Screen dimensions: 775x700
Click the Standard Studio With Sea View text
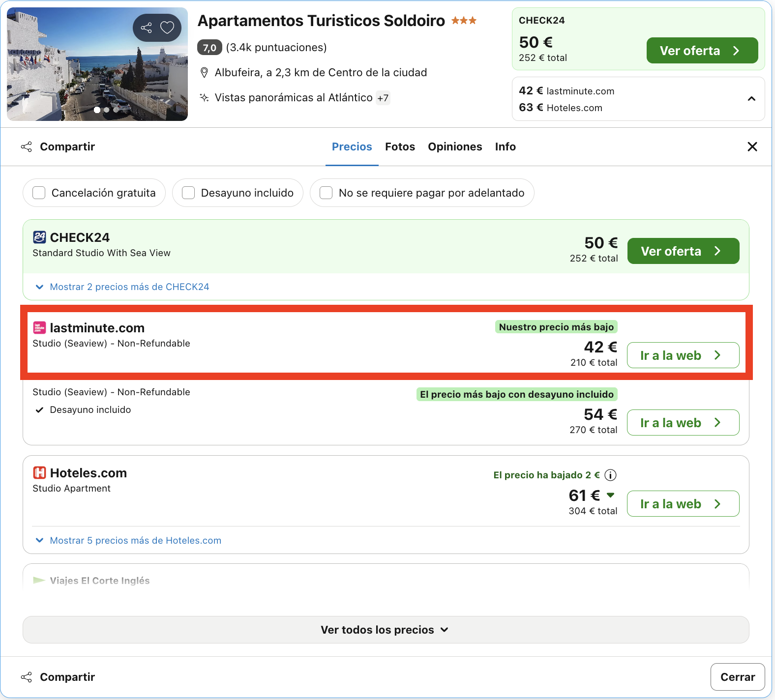click(x=101, y=253)
